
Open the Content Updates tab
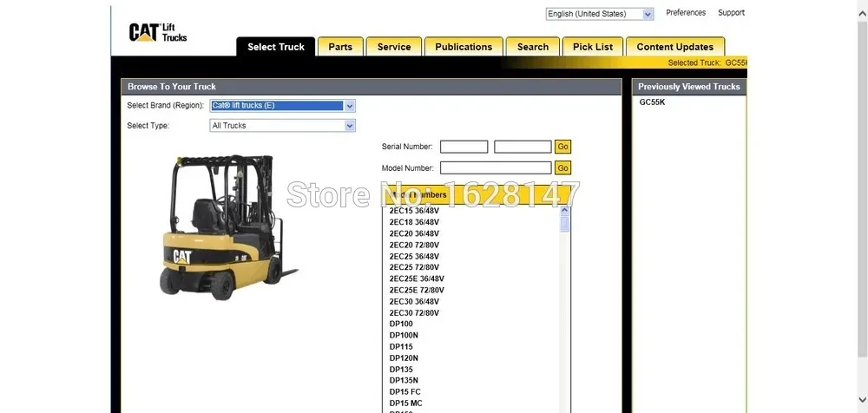point(674,47)
